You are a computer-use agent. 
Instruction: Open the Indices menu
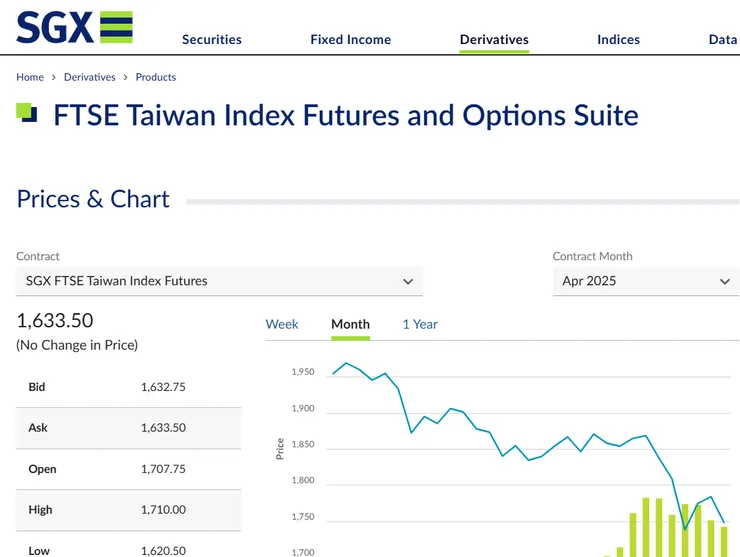click(618, 40)
